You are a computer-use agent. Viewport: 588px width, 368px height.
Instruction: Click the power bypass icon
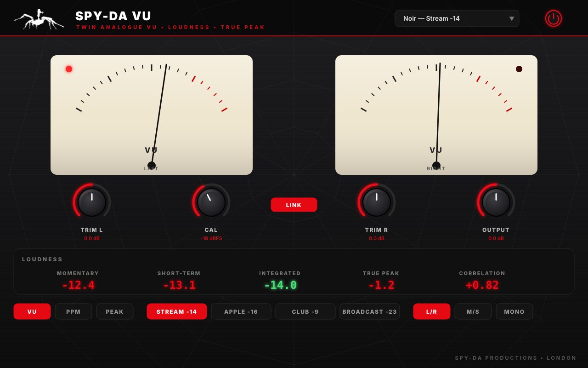(x=554, y=18)
